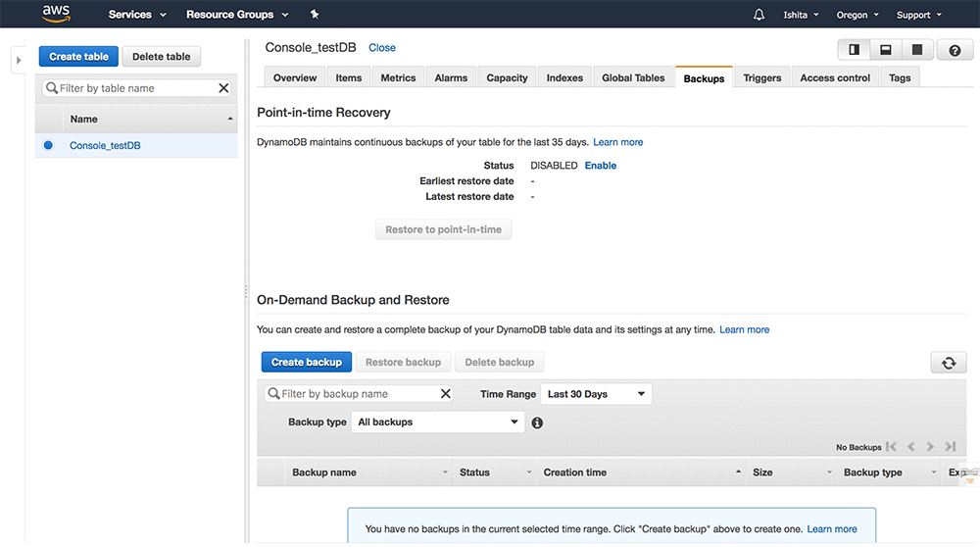Refresh the backups list

point(948,363)
